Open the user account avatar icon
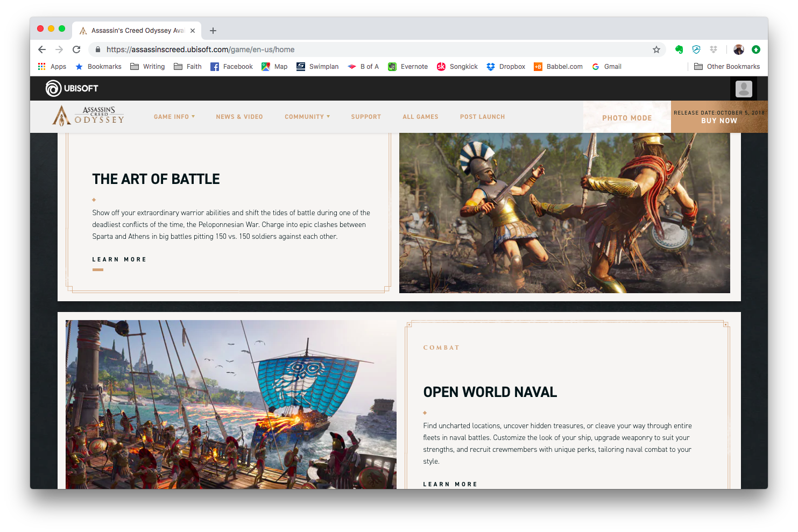Viewport: 798px width, 532px height. pos(744,89)
